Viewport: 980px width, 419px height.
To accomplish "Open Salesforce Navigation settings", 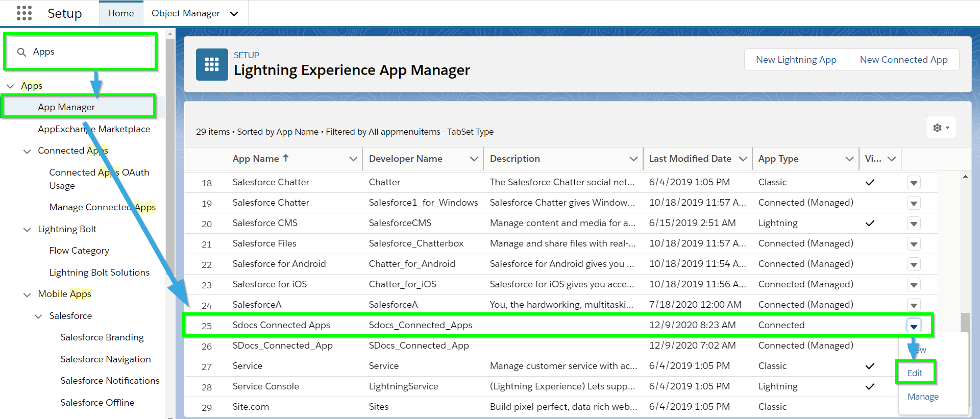I will coord(105,359).
